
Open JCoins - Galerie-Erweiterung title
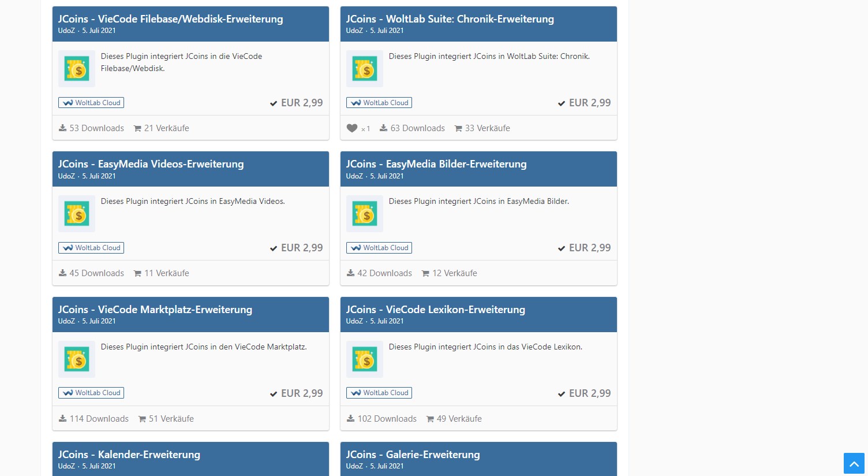413,455
